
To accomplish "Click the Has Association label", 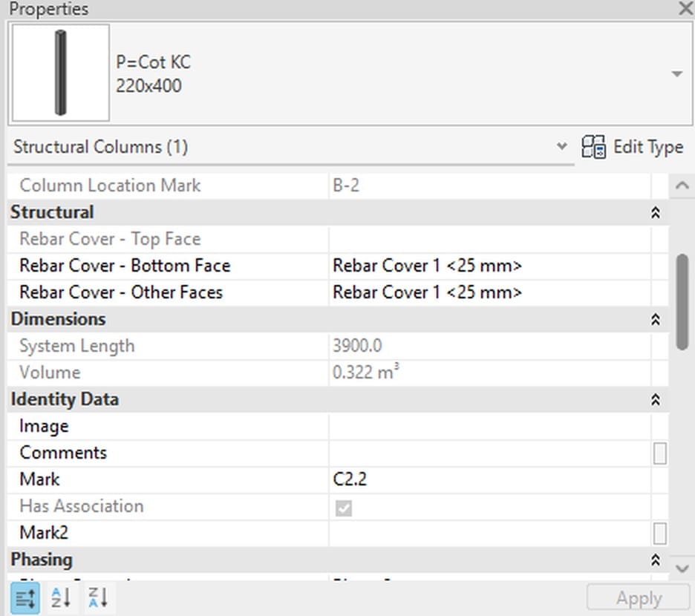I will click(82, 506).
